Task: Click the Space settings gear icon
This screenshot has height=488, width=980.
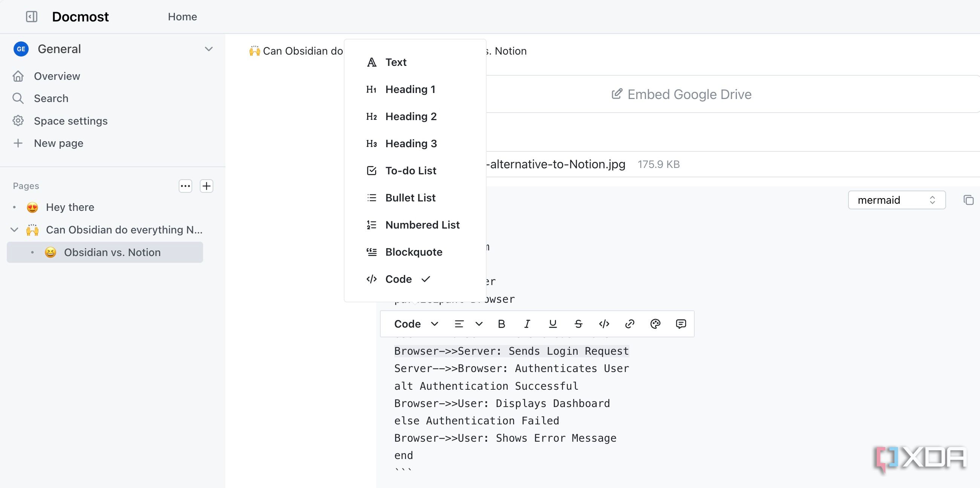Action: (x=18, y=121)
